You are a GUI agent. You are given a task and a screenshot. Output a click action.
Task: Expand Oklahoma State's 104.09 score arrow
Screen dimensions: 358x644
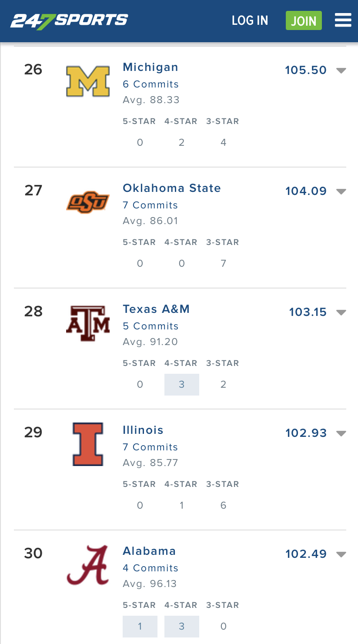[341, 191]
